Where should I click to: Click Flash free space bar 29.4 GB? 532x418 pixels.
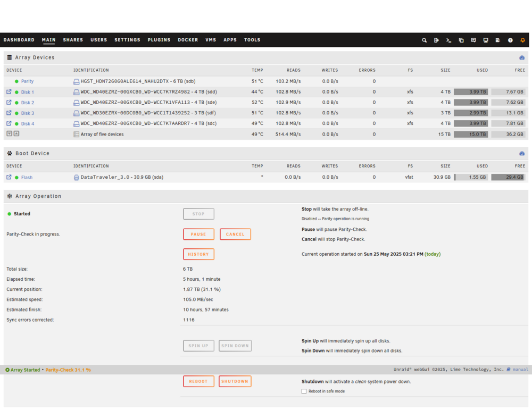(508, 177)
